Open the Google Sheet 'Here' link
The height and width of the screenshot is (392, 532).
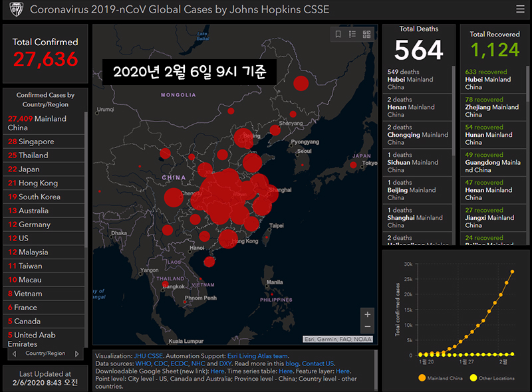[x=217, y=371]
